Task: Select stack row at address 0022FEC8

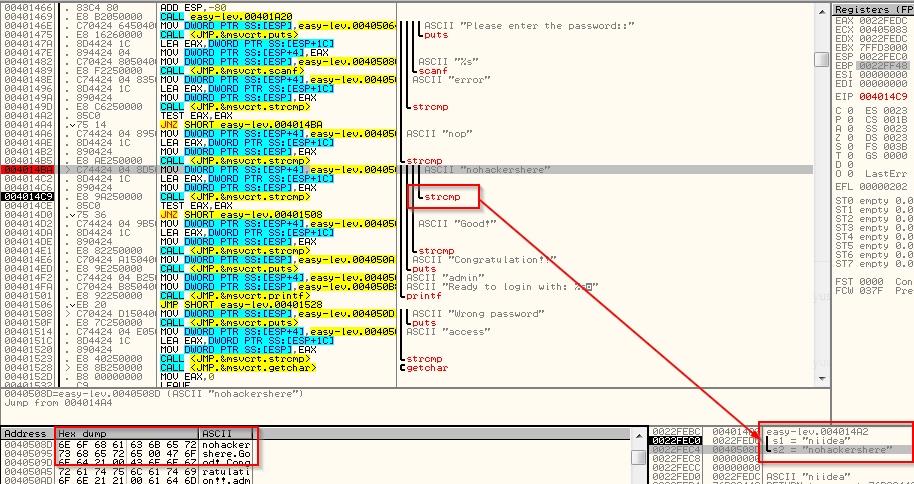Action: pos(781,458)
